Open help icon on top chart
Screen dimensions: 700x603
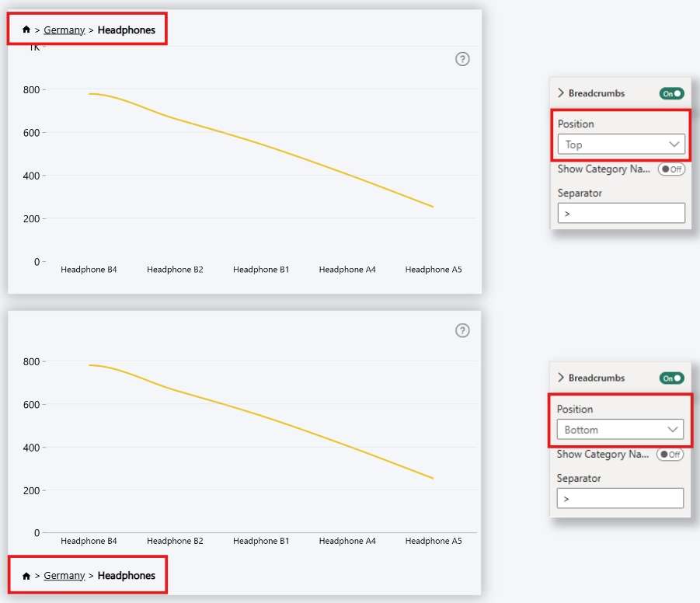(462, 59)
